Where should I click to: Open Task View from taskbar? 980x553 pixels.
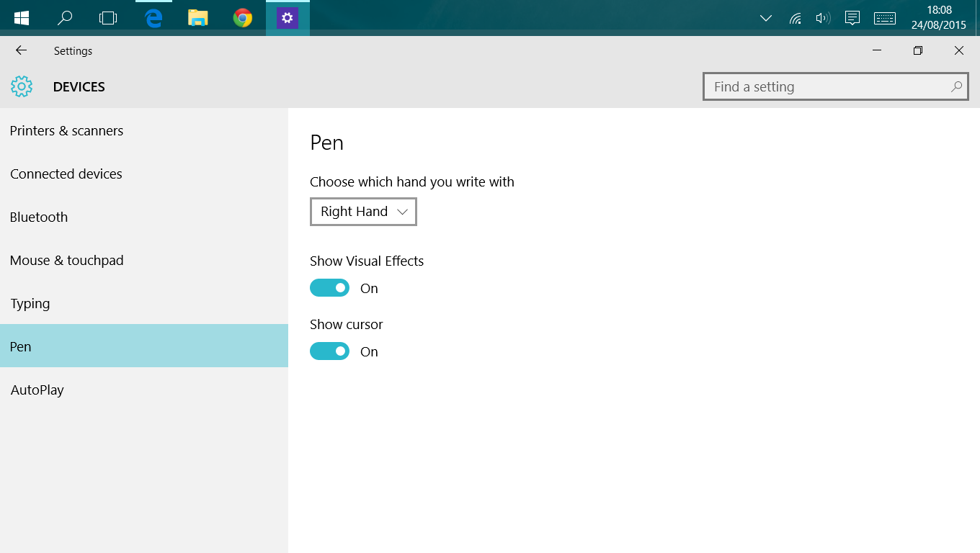click(108, 18)
